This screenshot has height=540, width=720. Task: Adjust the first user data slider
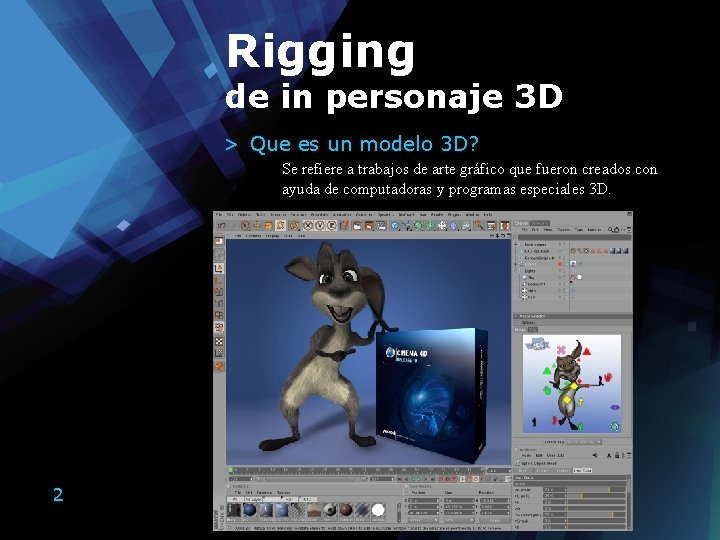click(596, 490)
